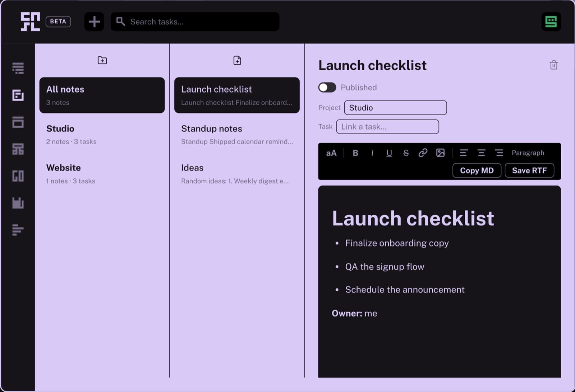Click the Save RTF button
This screenshot has width=575, height=392.
point(529,171)
